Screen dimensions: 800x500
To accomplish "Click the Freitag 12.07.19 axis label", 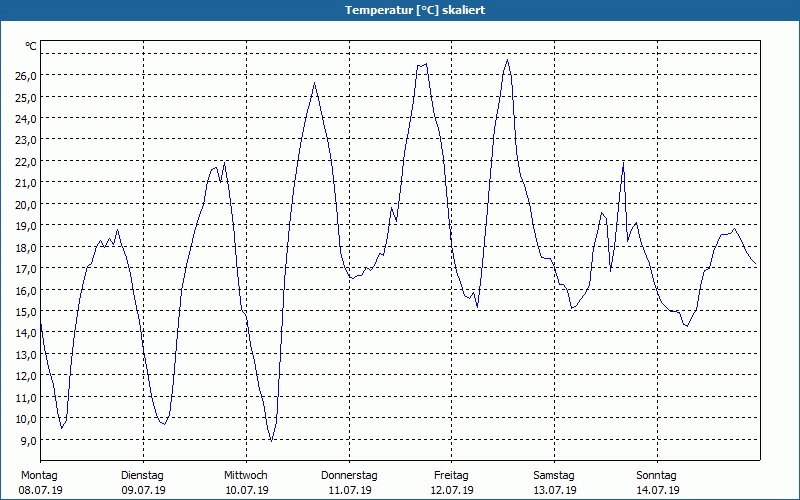I will pos(452,483).
